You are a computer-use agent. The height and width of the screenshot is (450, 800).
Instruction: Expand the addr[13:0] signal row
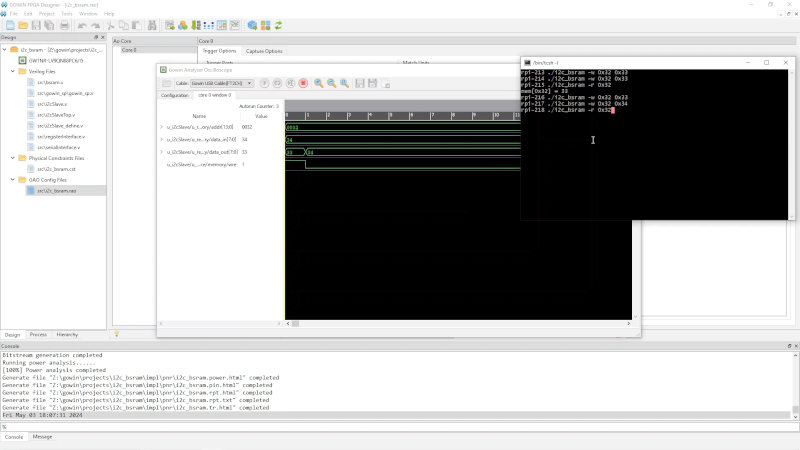(x=161, y=128)
